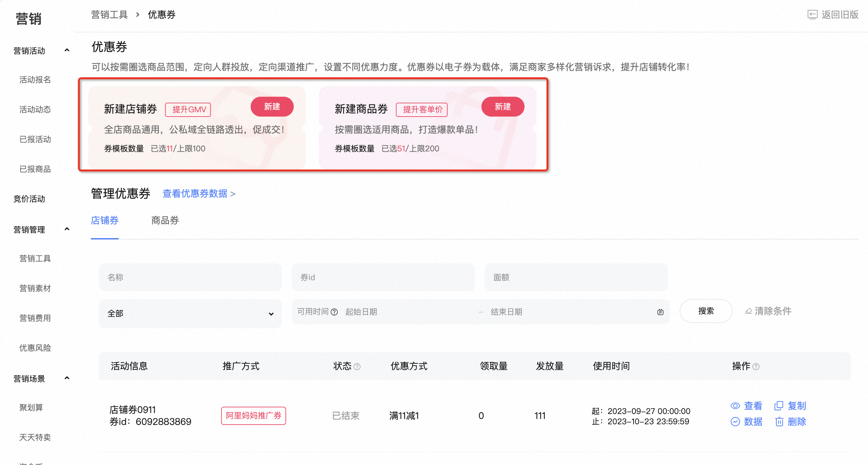Click end time 2023-10-23 23:59:59
Screen dimensions: 868x465
click(648, 422)
